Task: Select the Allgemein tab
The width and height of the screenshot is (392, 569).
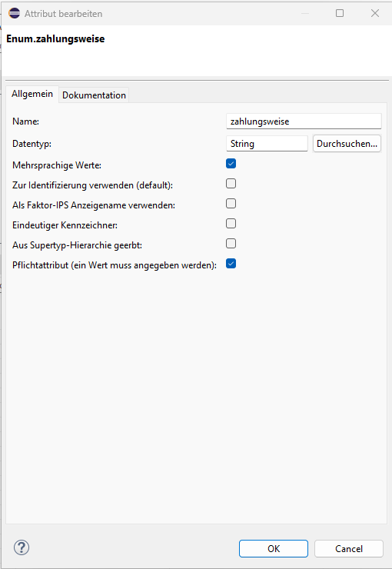Action: point(32,94)
